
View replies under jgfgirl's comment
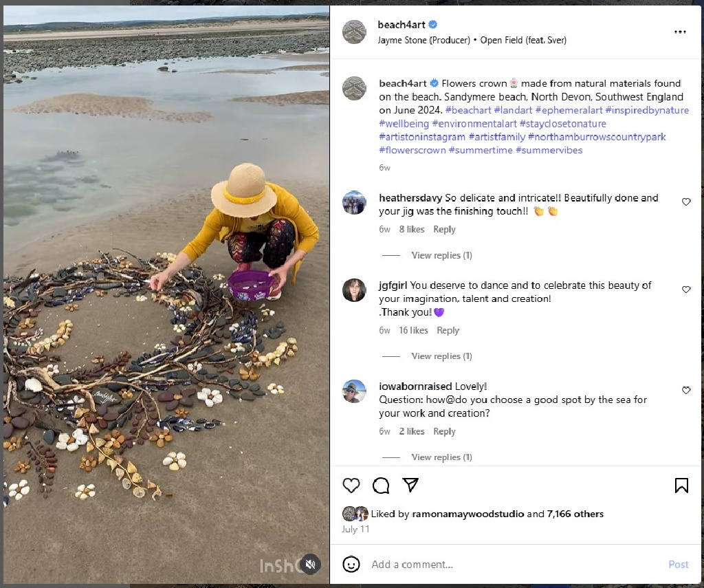coord(441,356)
